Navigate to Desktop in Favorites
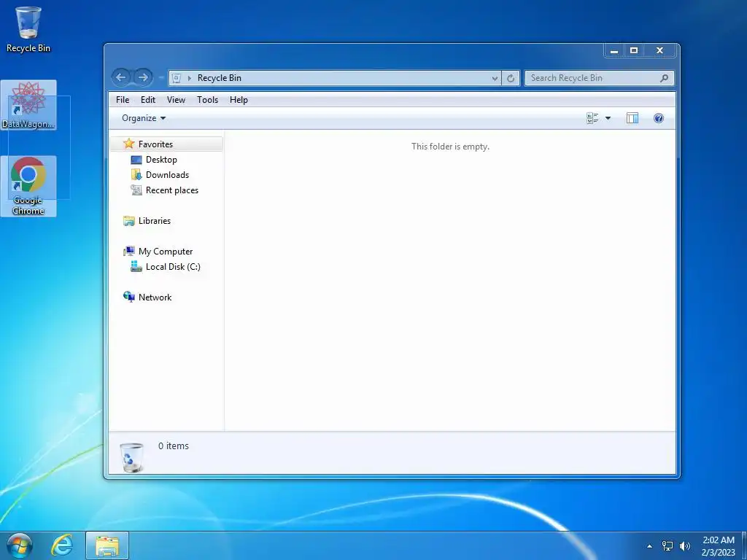Screen dimensions: 747x560 161,160
